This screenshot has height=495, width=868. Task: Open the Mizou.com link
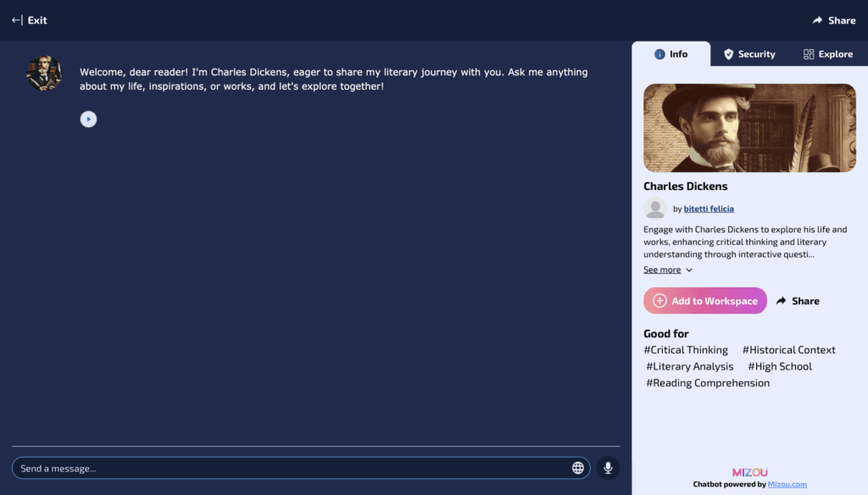[x=787, y=485]
